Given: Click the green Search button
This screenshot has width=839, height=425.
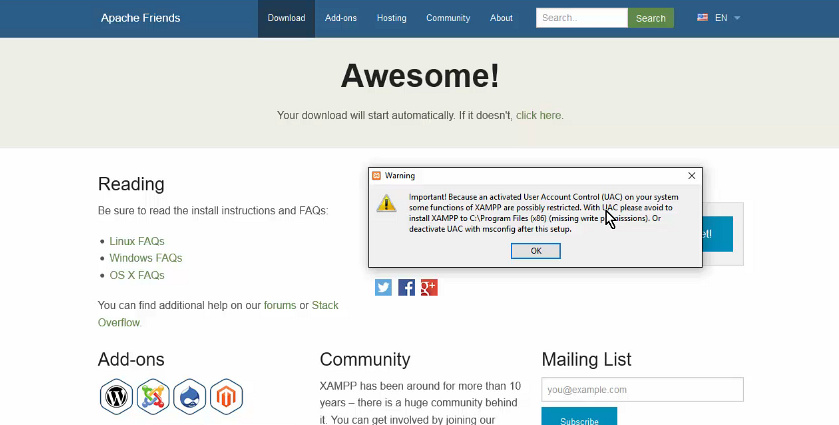Looking at the screenshot, I should coord(651,18).
